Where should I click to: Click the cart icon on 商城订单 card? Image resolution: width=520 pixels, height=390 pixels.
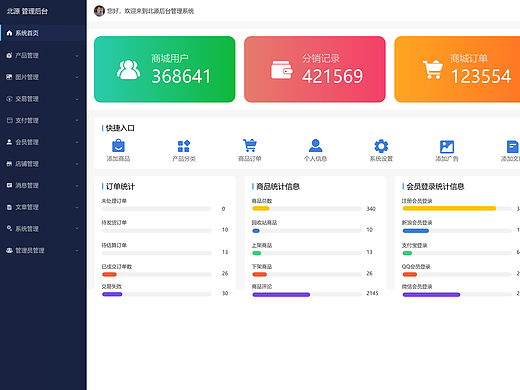click(433, 69)
